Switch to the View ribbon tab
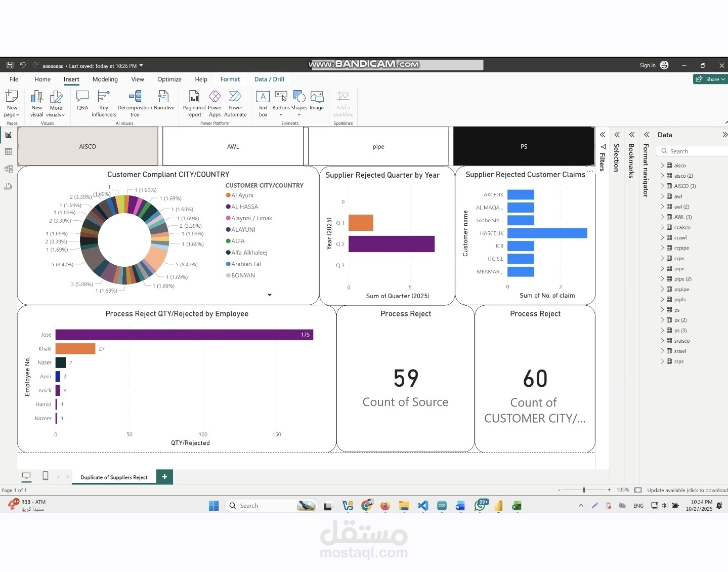 tap(138, 79)
